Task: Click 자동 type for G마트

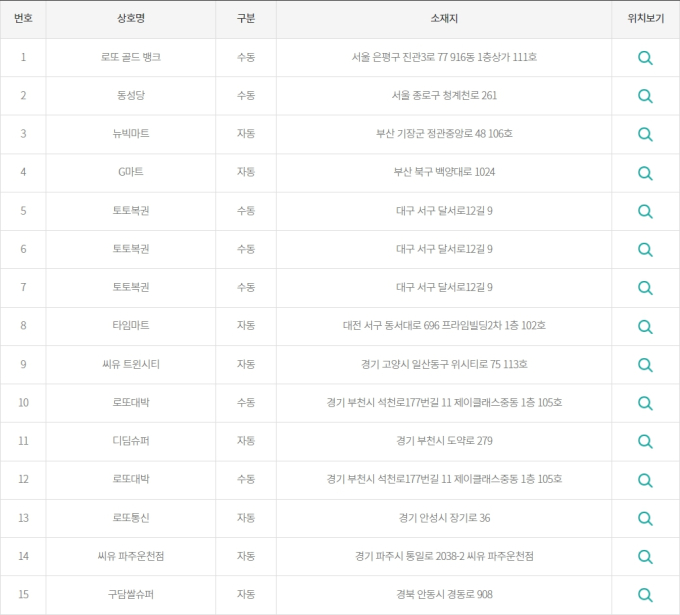Action: tap(246, 172)
